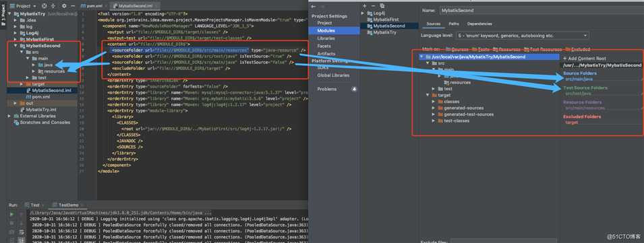Screen dimensions: 644x243
Task: Expand generated-test-sources folder under target
Action: (434, 114)
